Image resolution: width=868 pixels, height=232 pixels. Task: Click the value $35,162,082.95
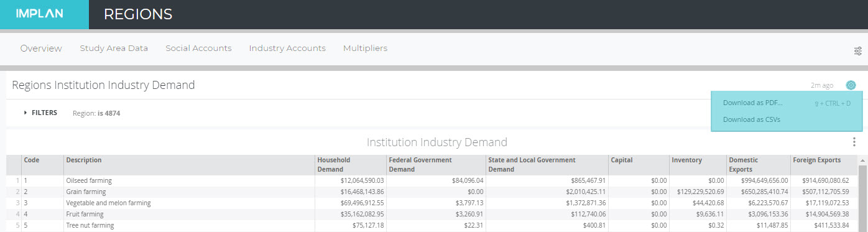362,214
